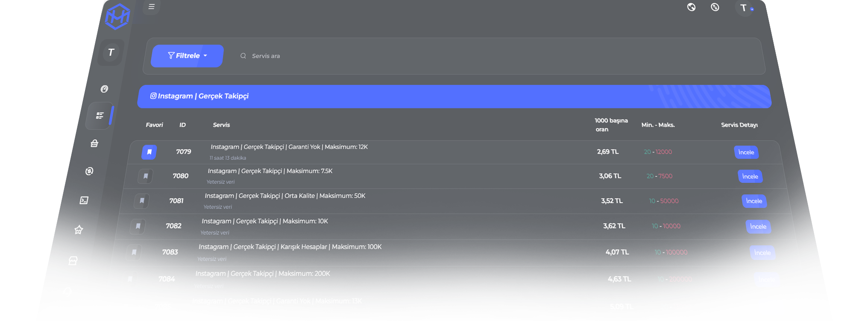Click range 10 - 10000
Image resolution: width=868 pixels, height=321 pixels.
[x=666, y=226]
